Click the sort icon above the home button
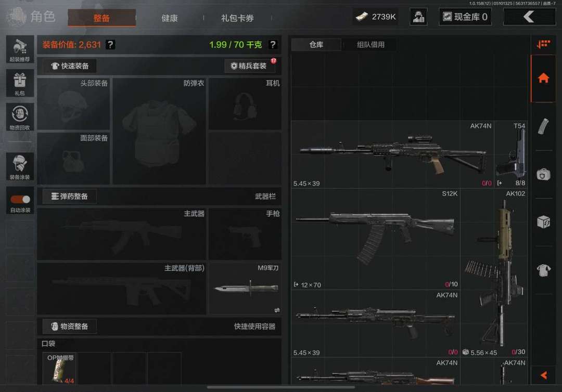Viewport: 562px width, 392px height. [543, 44]
